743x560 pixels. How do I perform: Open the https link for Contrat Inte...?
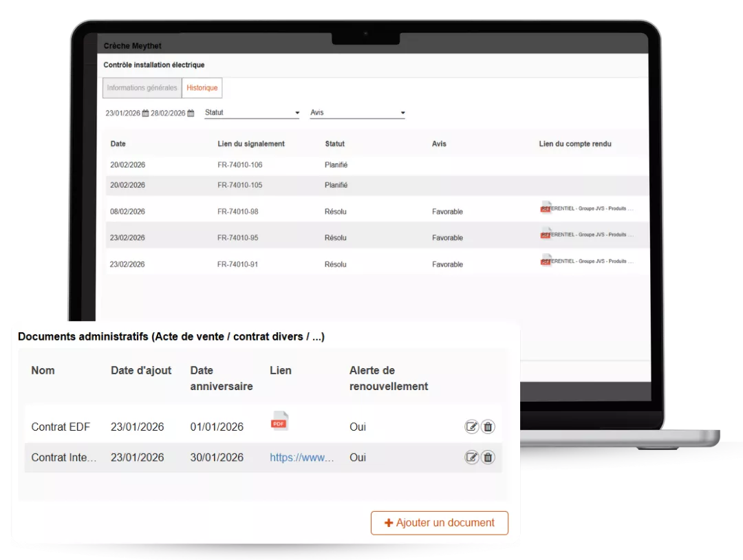pyautogui.click(x=302, y=457)
